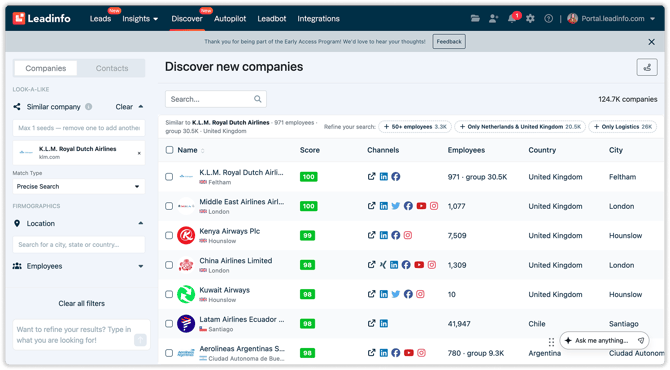
Task: Open website link for Latam Airlines Ecuador
Action: tap(371, 323)
